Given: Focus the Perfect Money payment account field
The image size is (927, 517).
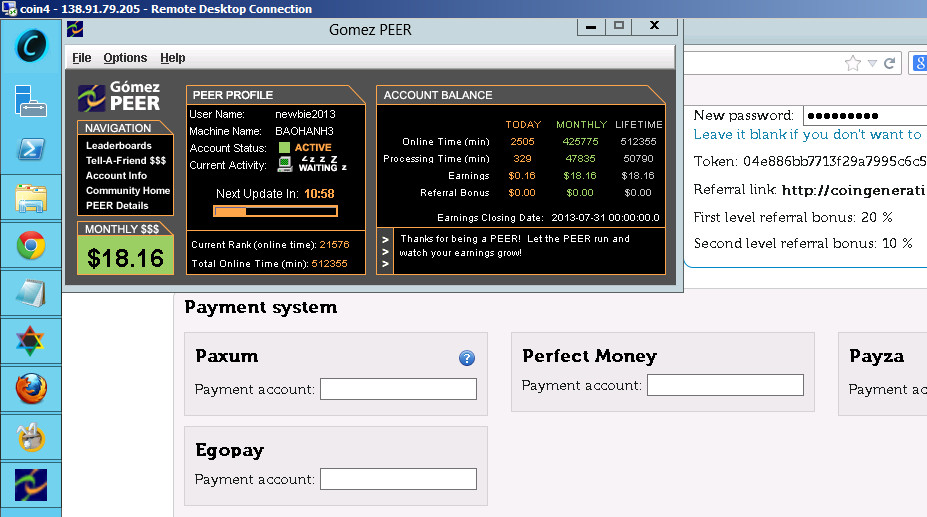Looking at the screenshot, I should point(725,385).
